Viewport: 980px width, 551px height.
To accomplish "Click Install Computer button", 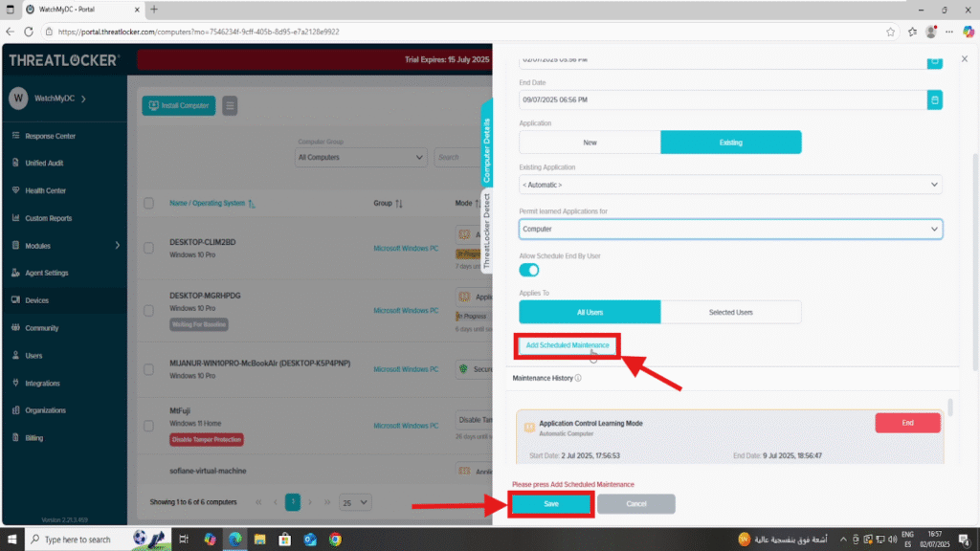I will click(179, 105).
